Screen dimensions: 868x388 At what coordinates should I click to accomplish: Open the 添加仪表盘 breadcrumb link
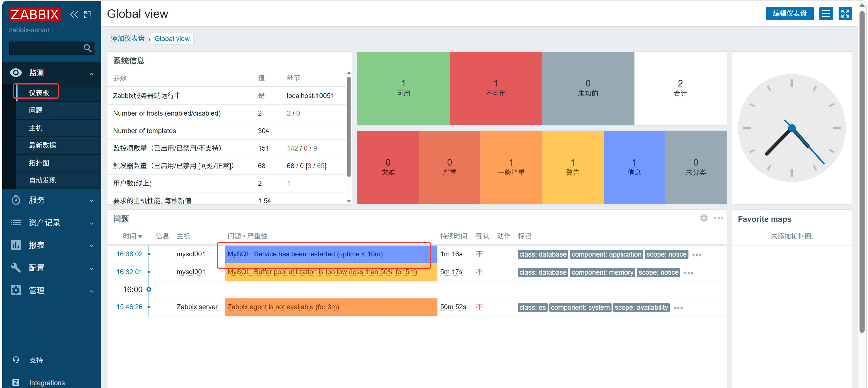[x=128, y=39]
